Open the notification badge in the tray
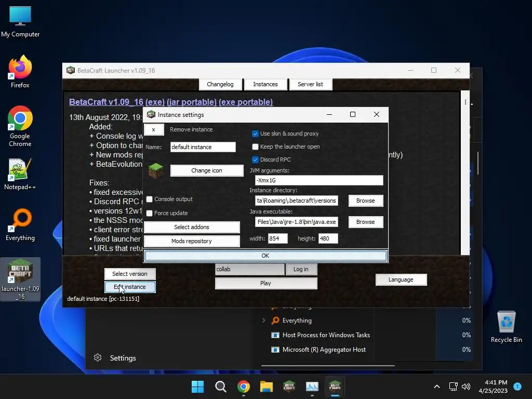This screenshot has width=532, height=399. pos(517,386)
